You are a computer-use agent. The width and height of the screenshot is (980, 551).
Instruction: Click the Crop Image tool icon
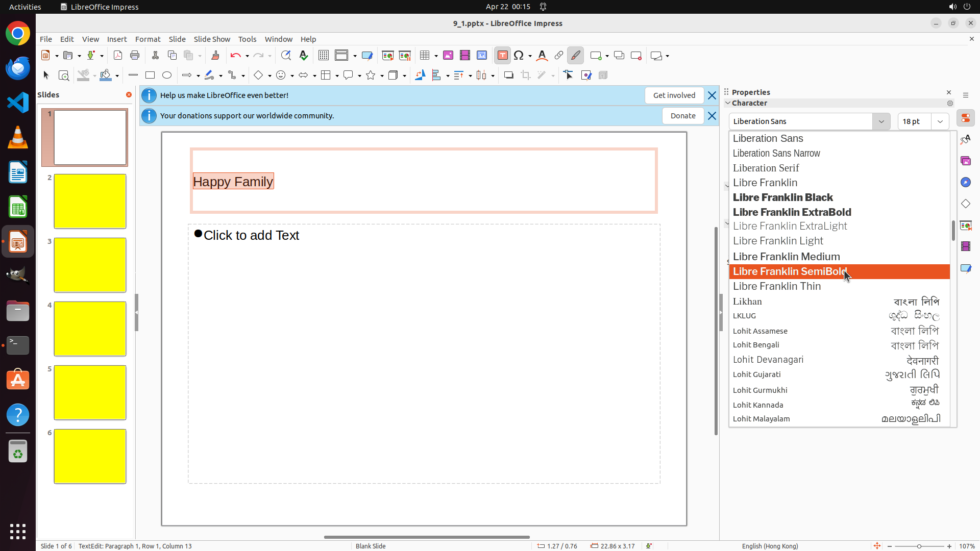click(526, 76)
